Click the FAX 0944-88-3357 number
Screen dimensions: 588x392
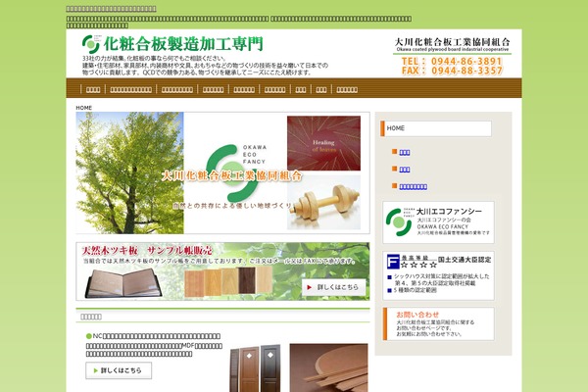[452, 71]
